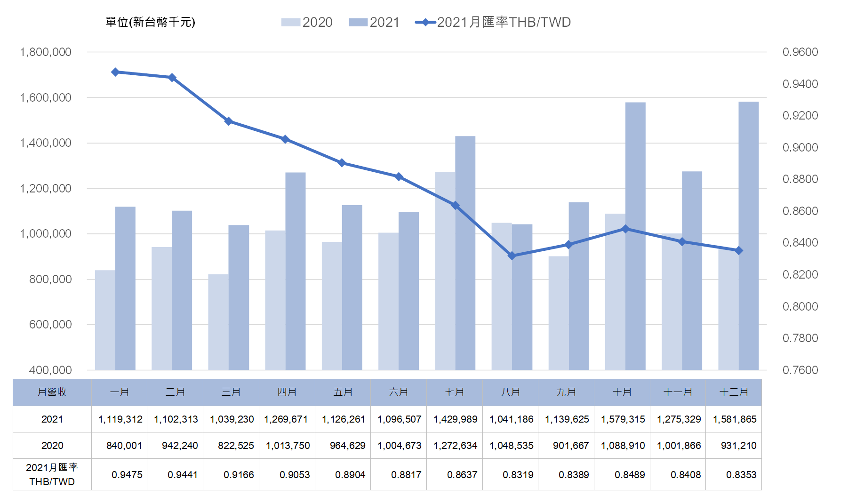The height and width of the screenshot is (504, 848).
Task: Click the 2020 legend color swatch
Action: click(x=291, y=22)
